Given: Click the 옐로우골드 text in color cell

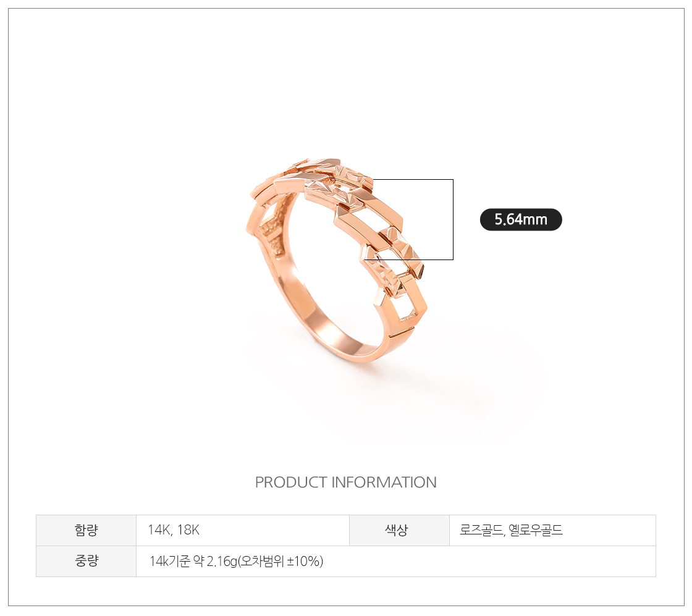Looking at the screenshot, I should pos(536,530).
